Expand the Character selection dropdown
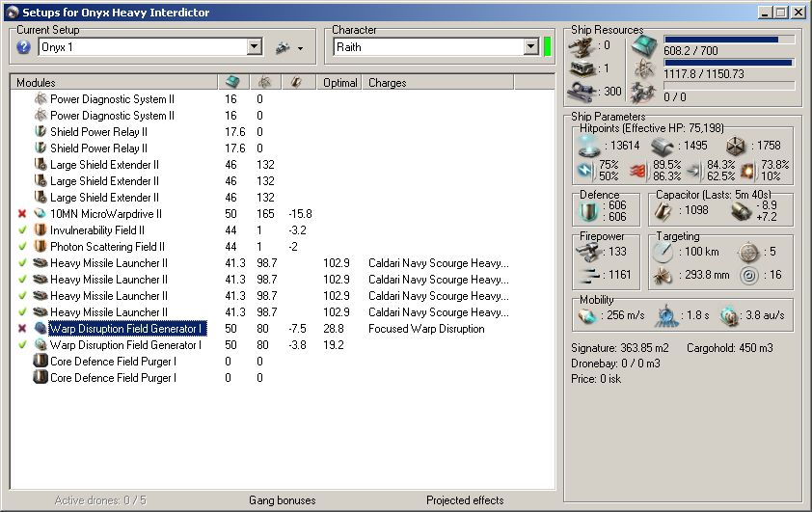The image size is (812, 512). tap(530, 47)
